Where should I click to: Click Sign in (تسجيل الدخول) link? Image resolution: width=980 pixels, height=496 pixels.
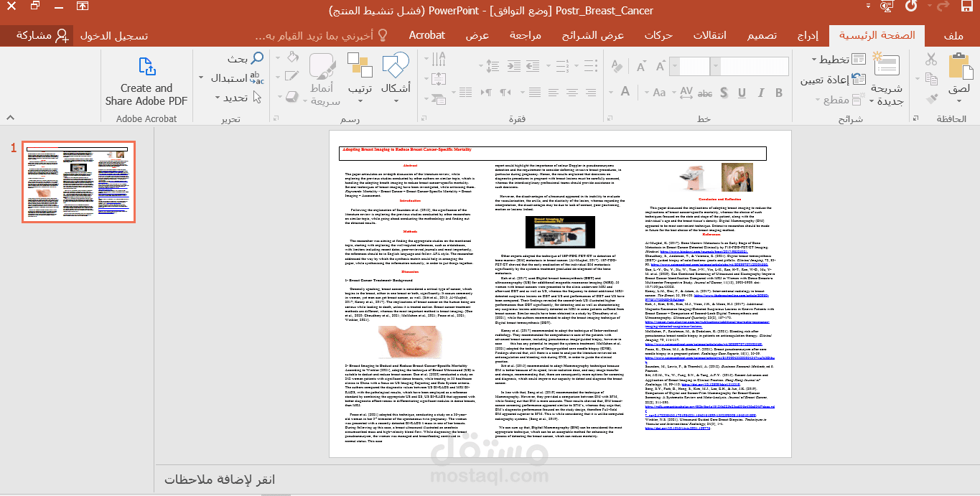[x=113, y=35]
